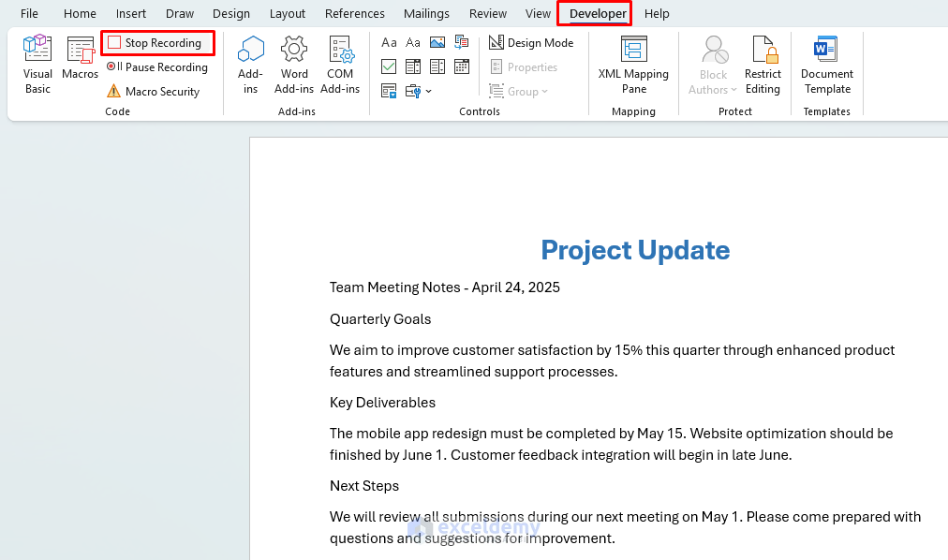Viewport: 948px width, 560px height.
Task: Open the Help tab
Action: coord(657,13)
